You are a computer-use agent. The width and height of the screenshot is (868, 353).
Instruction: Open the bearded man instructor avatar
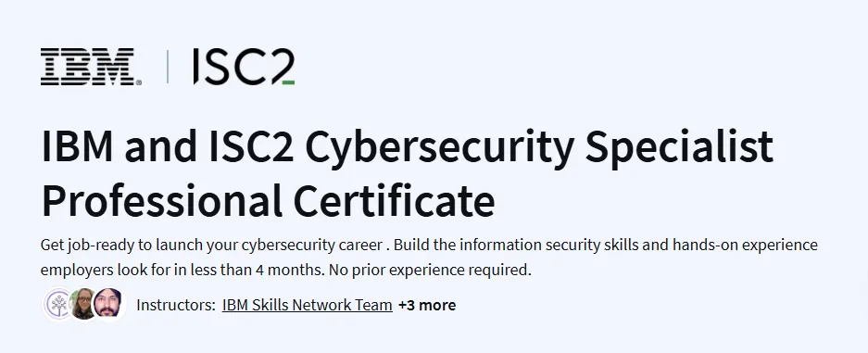click(x=108, y=304)
